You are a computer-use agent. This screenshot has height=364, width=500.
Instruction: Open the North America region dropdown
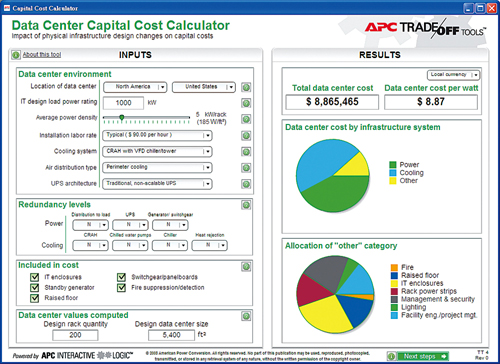point(135,87)
